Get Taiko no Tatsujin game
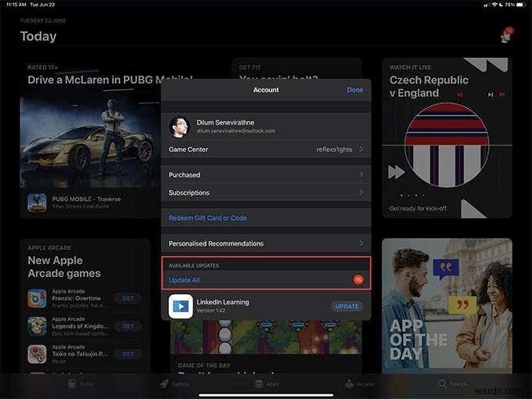The width and height of the screenshot is (532, 399). [x=128, y=354]
